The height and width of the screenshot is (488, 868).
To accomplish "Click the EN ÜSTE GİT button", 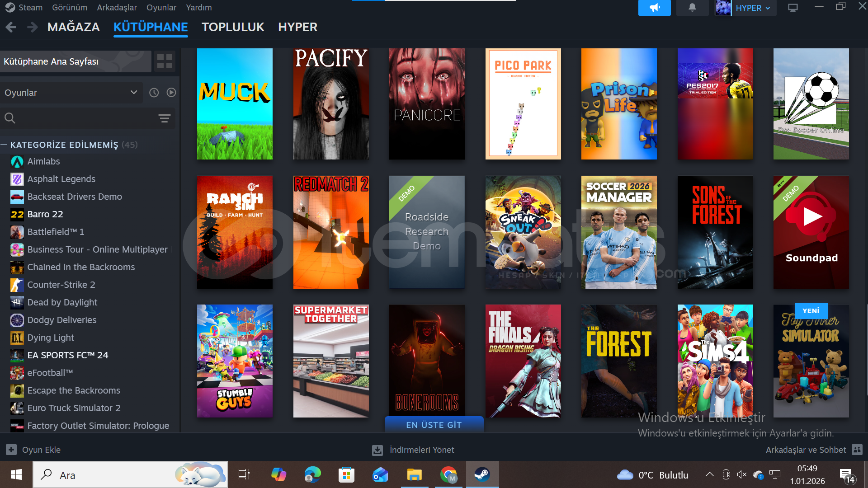I will pos(434,425).
